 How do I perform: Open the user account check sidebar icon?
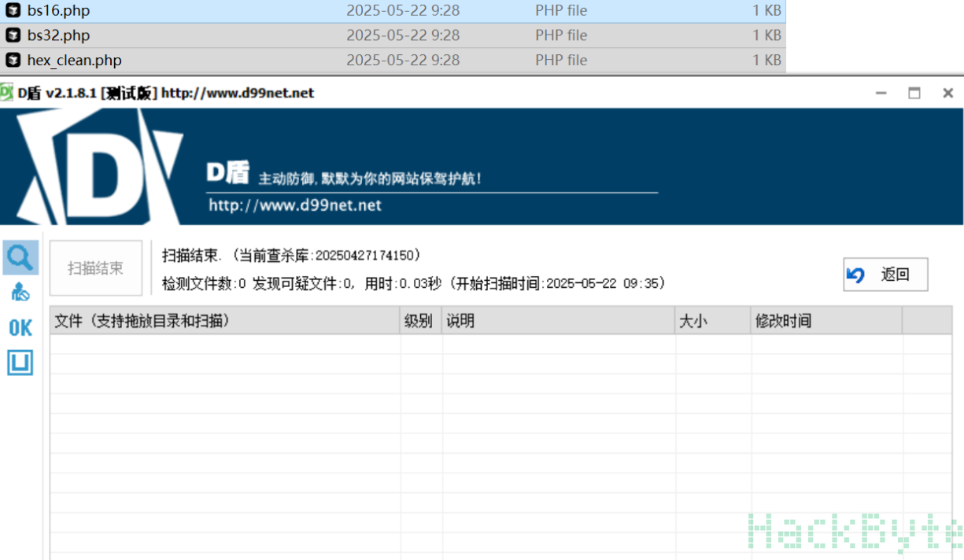tap(20, 293)
